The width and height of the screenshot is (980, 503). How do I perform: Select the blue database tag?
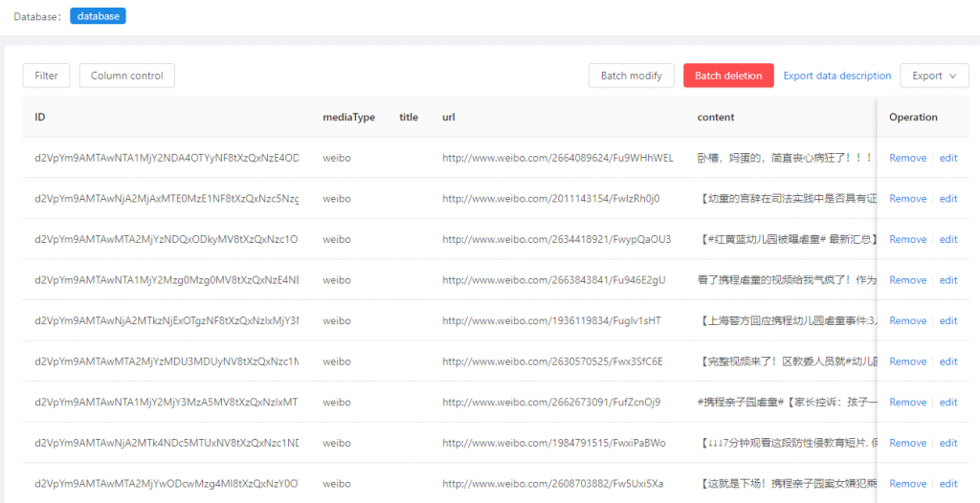(98, 16)
